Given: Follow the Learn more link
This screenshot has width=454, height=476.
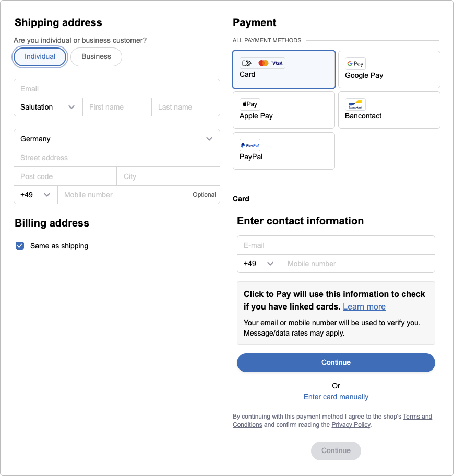Looking at the screenshot, I should [x=364, y=306].
